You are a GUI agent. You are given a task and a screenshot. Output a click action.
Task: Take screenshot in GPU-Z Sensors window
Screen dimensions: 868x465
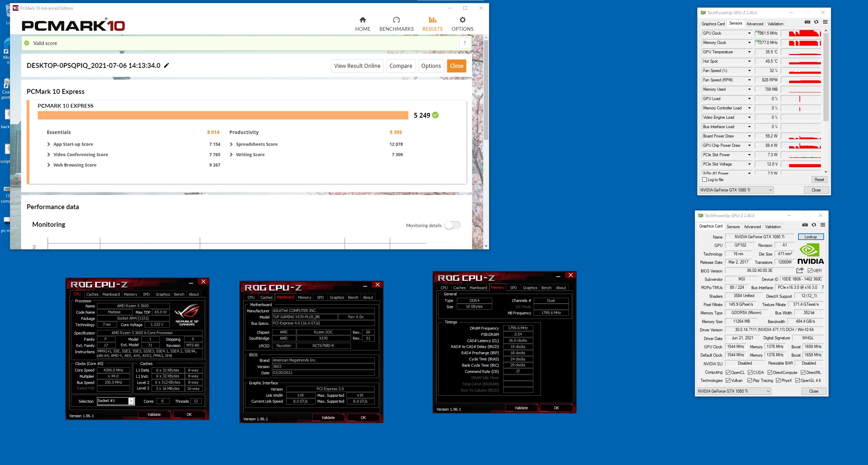point(807,22)
